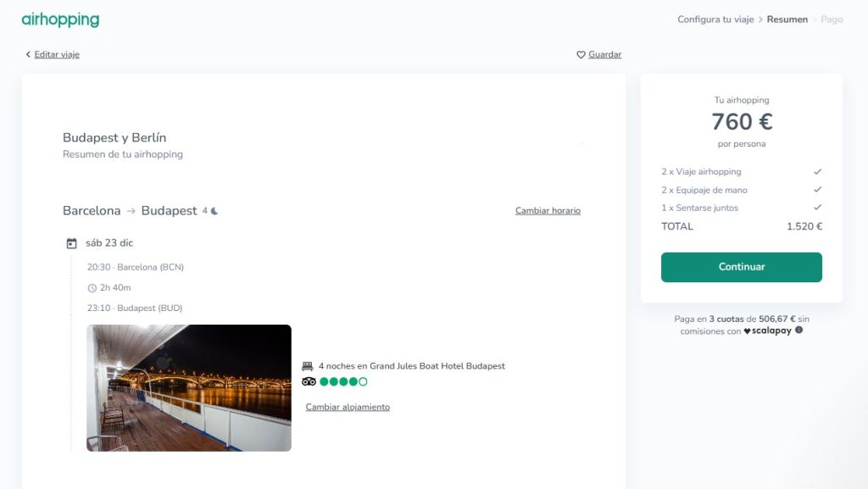The width and height of the screenshot is (868, 489).
Task: Click the calendar icon beside sáb 23 dic
Action: tap(72, 243)
